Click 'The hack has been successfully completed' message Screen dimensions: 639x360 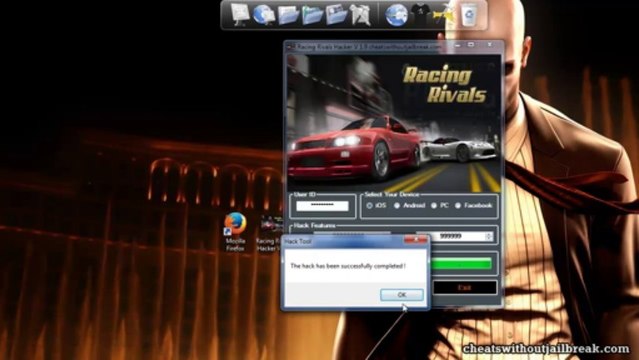click(x=348, y=266)
